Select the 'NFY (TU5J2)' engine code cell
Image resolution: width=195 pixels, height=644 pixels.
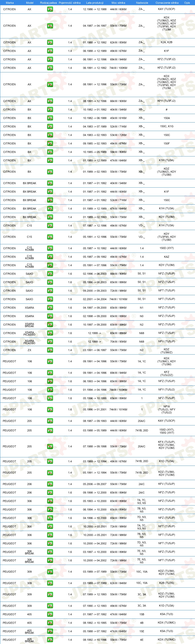[167, 389]
